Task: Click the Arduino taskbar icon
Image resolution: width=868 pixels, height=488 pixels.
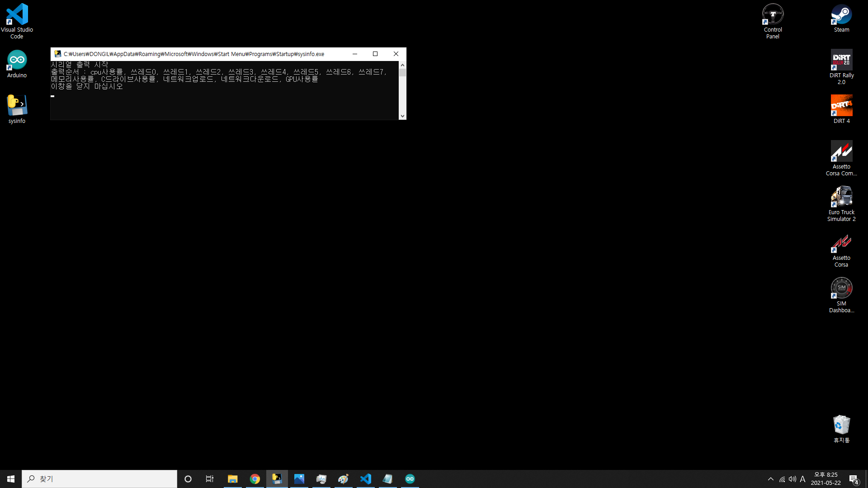Action: 410,479
